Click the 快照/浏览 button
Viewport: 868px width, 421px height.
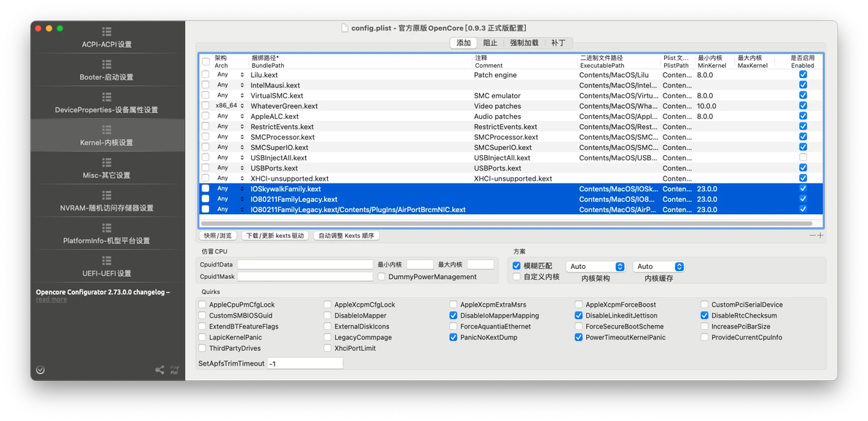click(218, 235)
